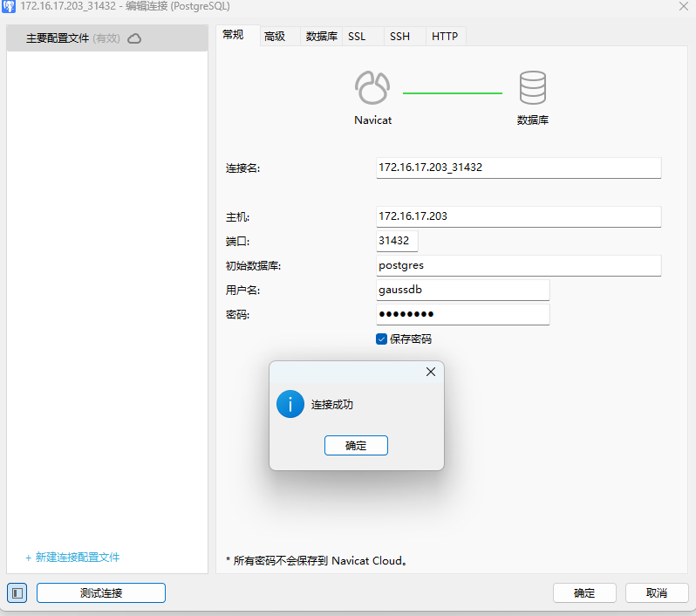Click the 用户名 field showing gaussdb
The height and width of the screenshot is (616, 696).
[x=462, y=290]
